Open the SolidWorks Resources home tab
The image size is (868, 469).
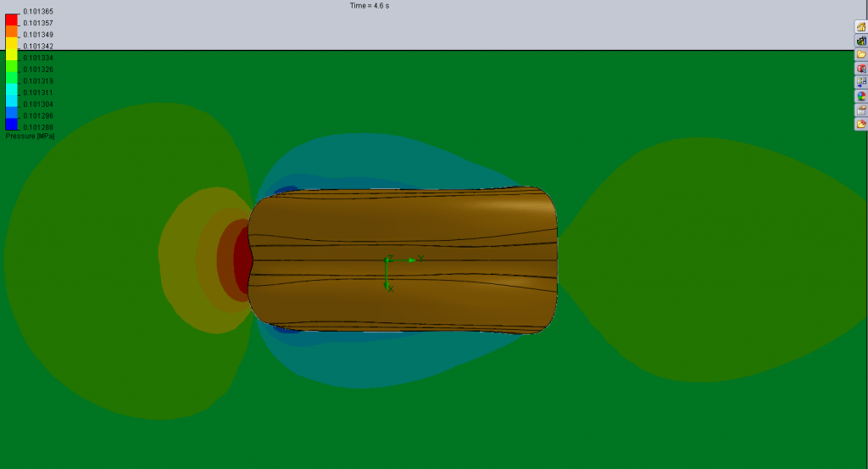[x=861, y=27]
